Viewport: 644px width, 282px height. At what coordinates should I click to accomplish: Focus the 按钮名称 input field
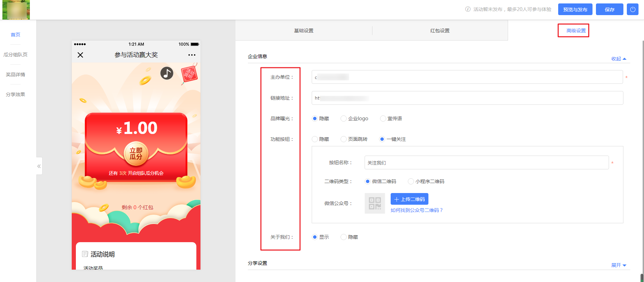click(487, 162)
